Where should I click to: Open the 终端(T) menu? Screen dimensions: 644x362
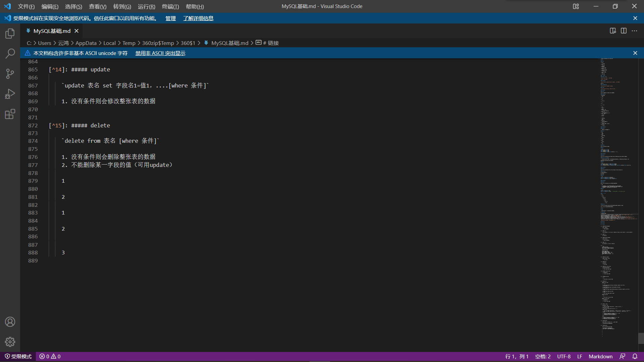[x=170, y=6]
